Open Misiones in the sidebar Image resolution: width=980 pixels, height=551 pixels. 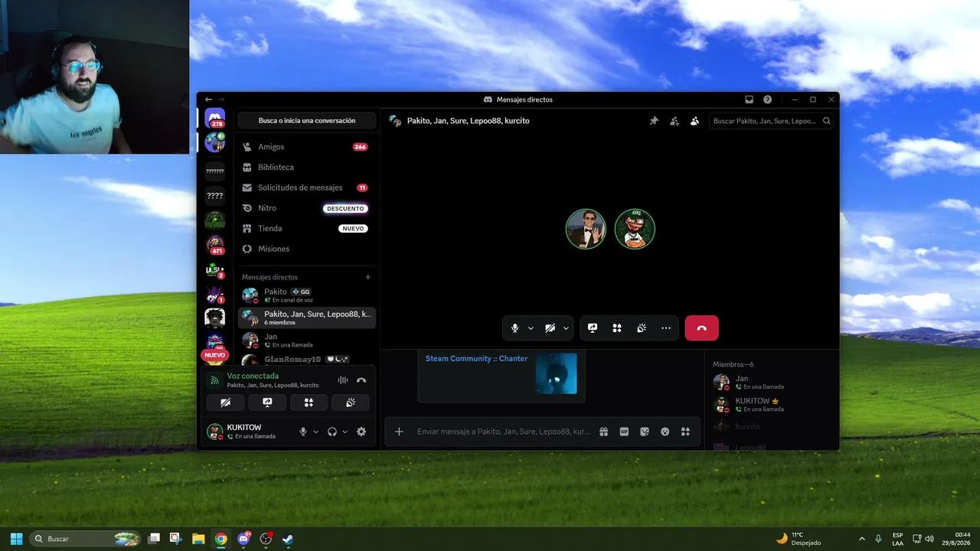(307, 249)
